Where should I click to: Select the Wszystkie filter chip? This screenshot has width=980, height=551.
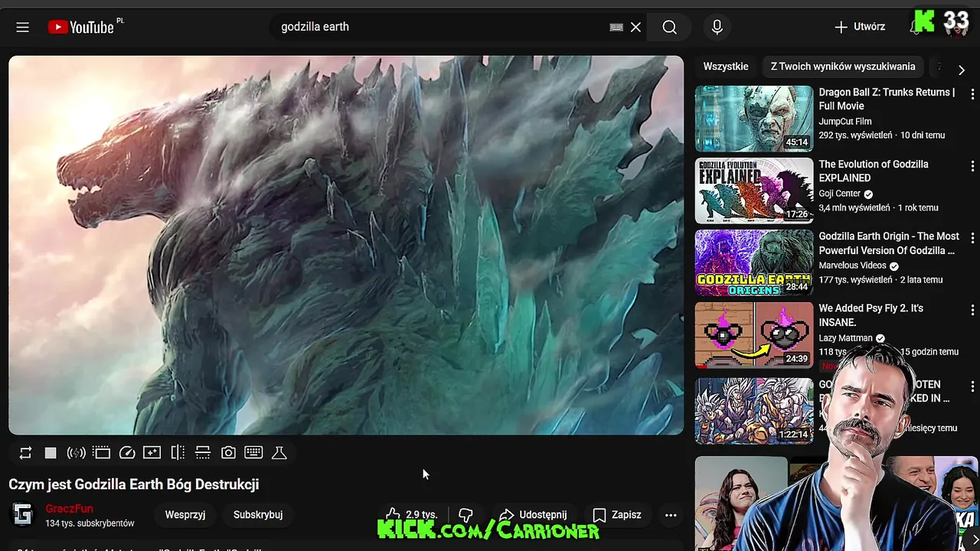click(x=726, y=67)
